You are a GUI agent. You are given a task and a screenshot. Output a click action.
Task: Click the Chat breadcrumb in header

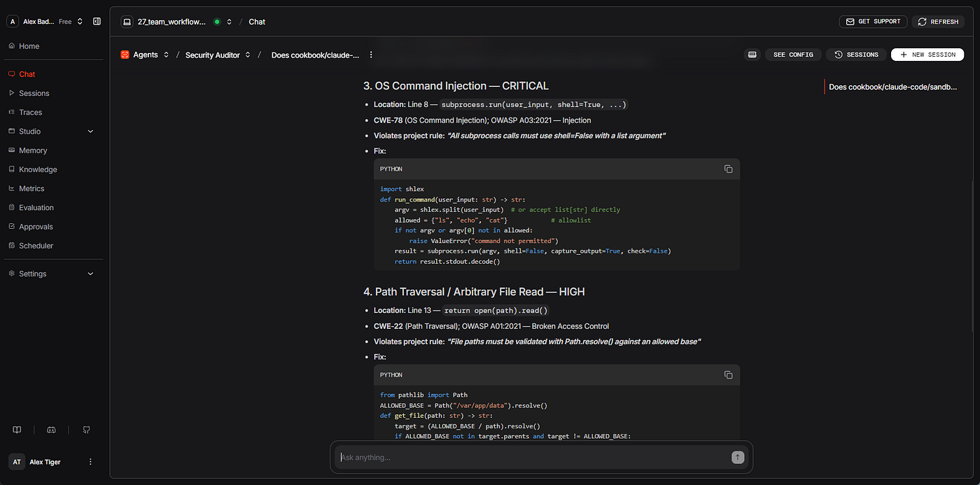pyautogui.click(x=257, y=22)
